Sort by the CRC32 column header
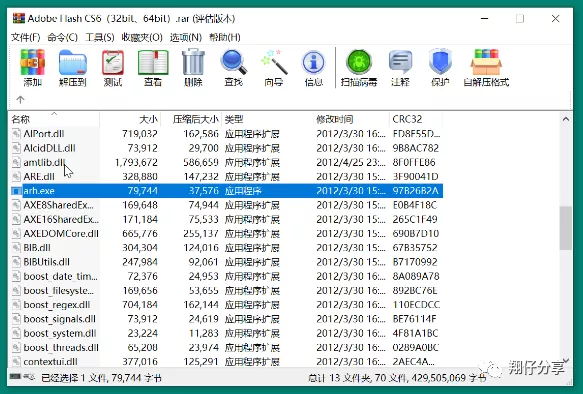The height and width of the screenshot is (394, 583). point(416,119)
